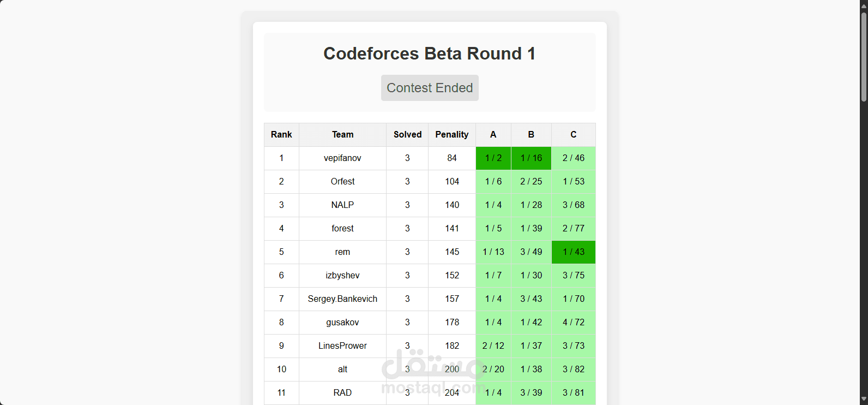Click rem's dark green 1 / 43 cell
This screenshot has width=868, height=405.
(573, 252)
